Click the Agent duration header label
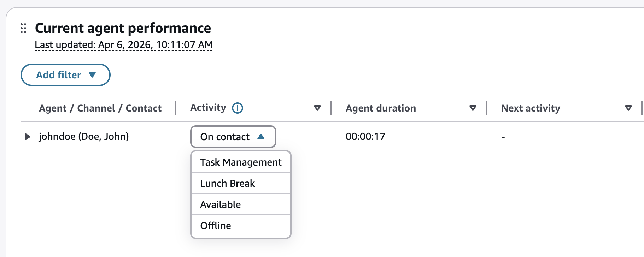 tap(381, 108)
